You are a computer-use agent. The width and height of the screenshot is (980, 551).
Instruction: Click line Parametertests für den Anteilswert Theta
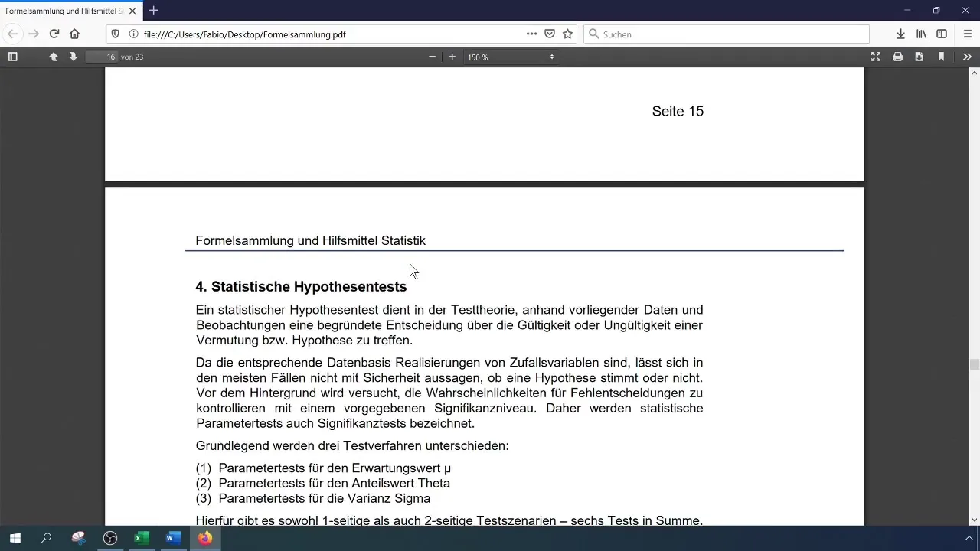coord(334,484)
